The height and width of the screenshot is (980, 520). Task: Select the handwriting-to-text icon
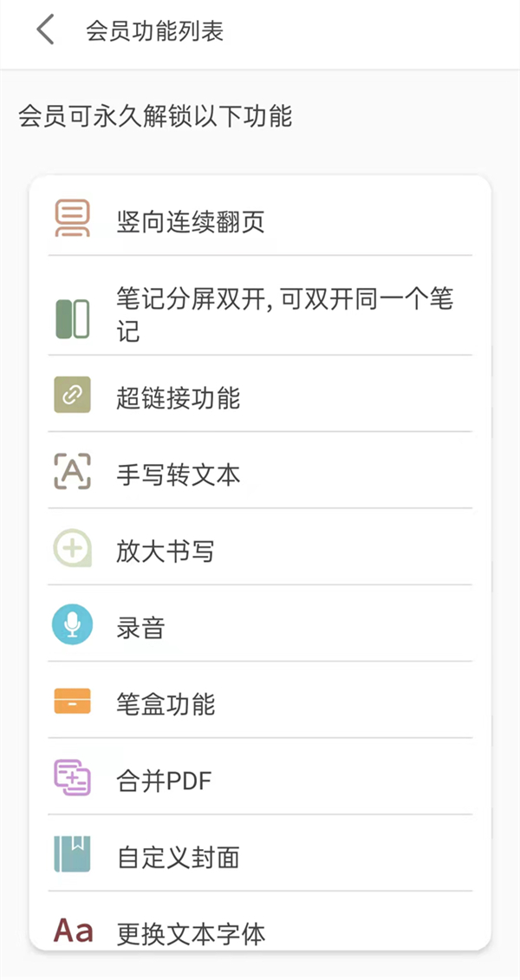(73, 471)
